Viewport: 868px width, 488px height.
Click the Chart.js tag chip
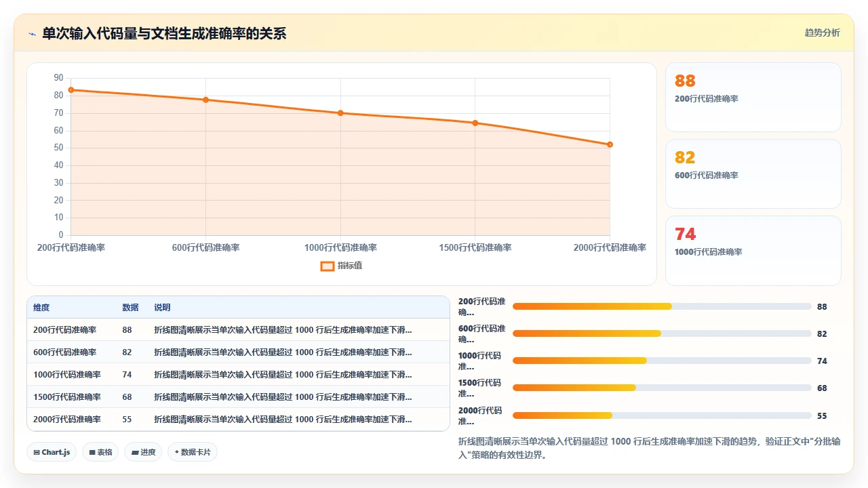52,452
